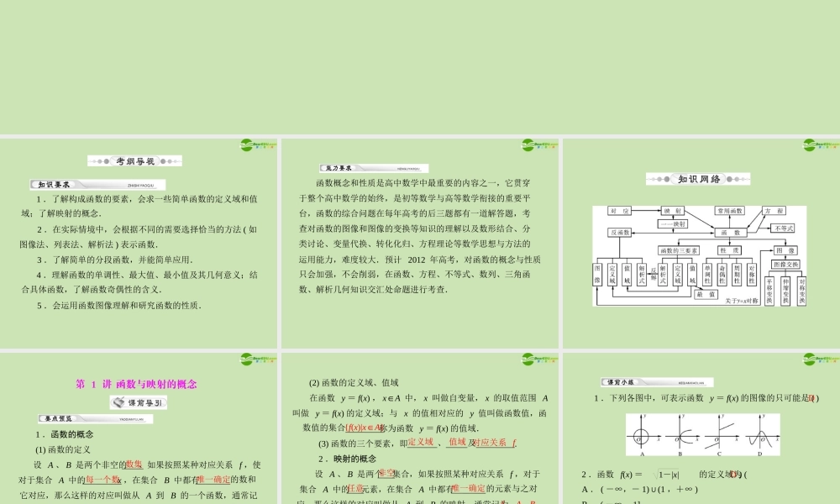Click the 对称变换 box
The height and width of the screenshot is (504, 840).
pyautogui.click(x=801, y=291)
